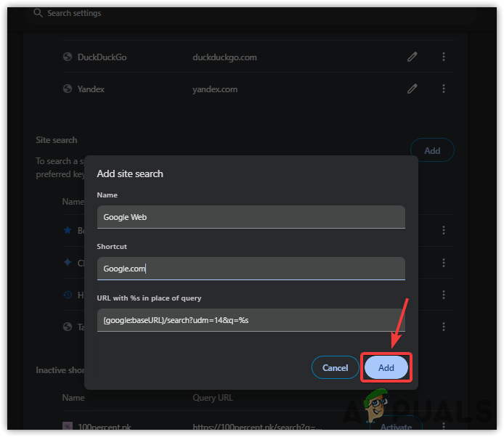Click the Yandex globe icon

(x=68, y=89)
